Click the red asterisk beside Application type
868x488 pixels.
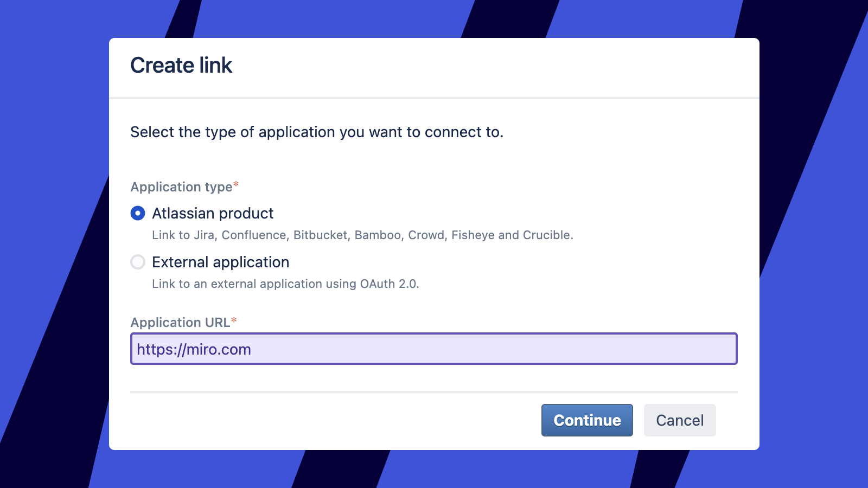click(x=236, y=185)
